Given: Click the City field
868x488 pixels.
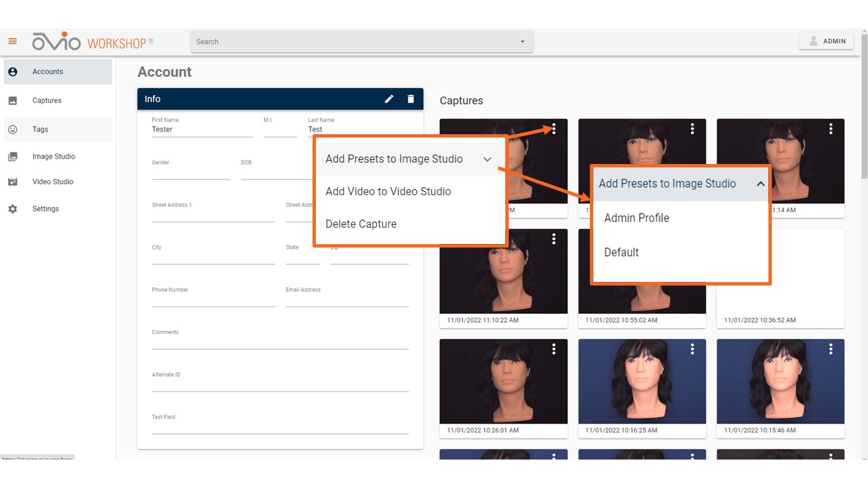Looking at the screenshot, I should 213,254.
